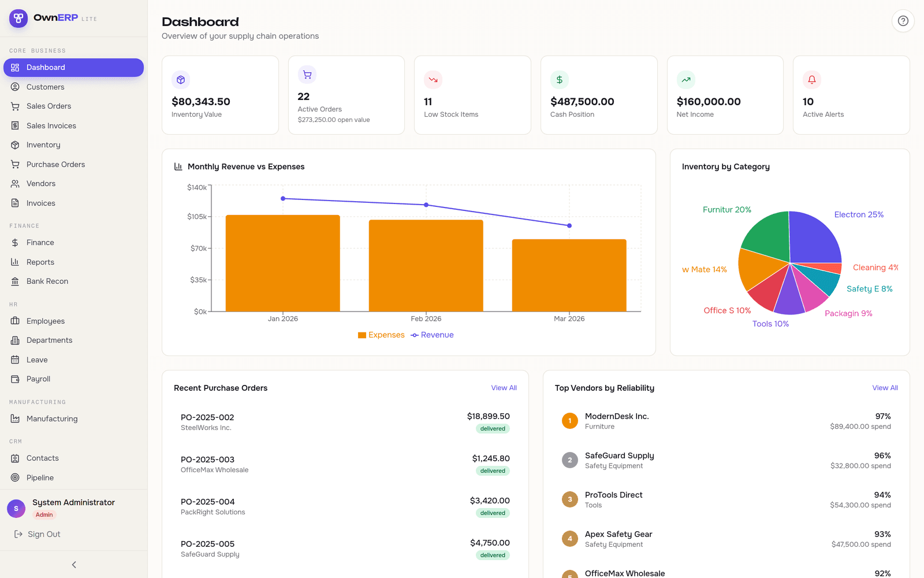Click the Dashboard grid icon in sidebar

(x=15, y=68)
